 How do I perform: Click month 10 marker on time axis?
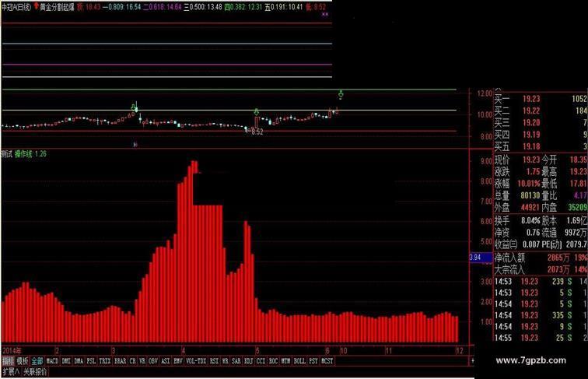pyautogui.click(x=344, y=351)
